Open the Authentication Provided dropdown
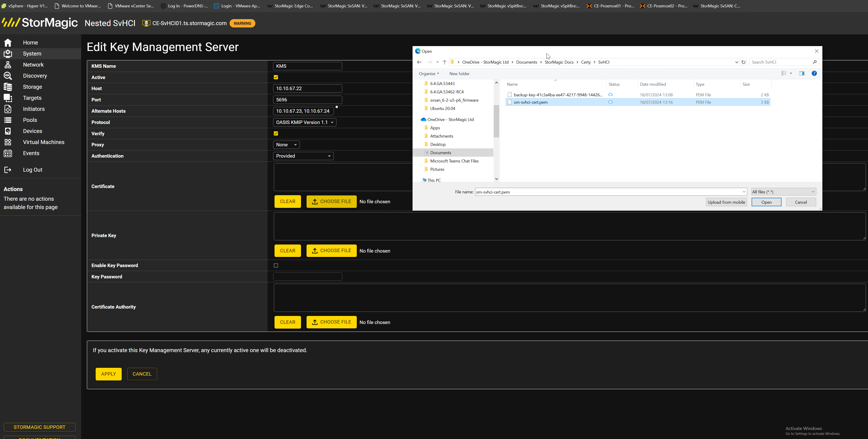The image size is (868, 439). [303, 156]
